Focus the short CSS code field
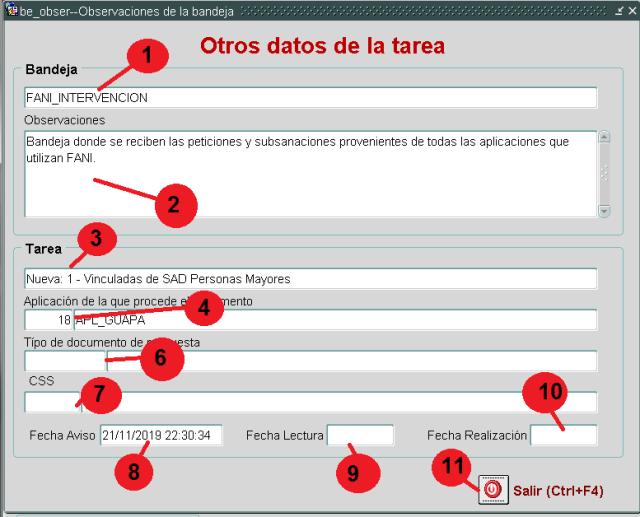 coord(52,402)
